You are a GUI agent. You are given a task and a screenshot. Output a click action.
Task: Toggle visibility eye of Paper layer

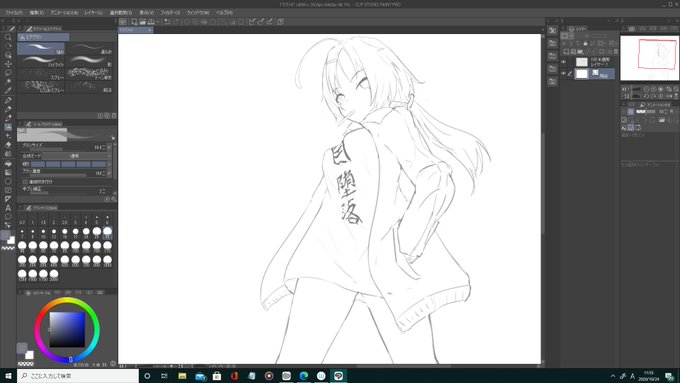563,74
